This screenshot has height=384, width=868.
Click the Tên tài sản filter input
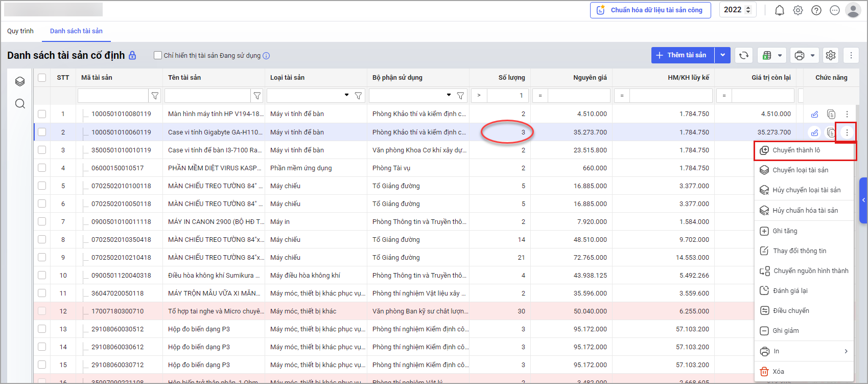coord(207,96)
